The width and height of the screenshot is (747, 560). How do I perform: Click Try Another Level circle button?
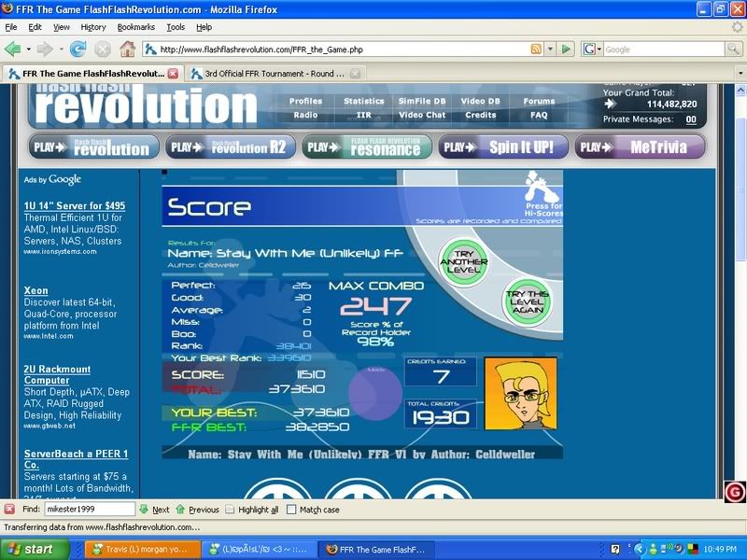pos(464,260)
